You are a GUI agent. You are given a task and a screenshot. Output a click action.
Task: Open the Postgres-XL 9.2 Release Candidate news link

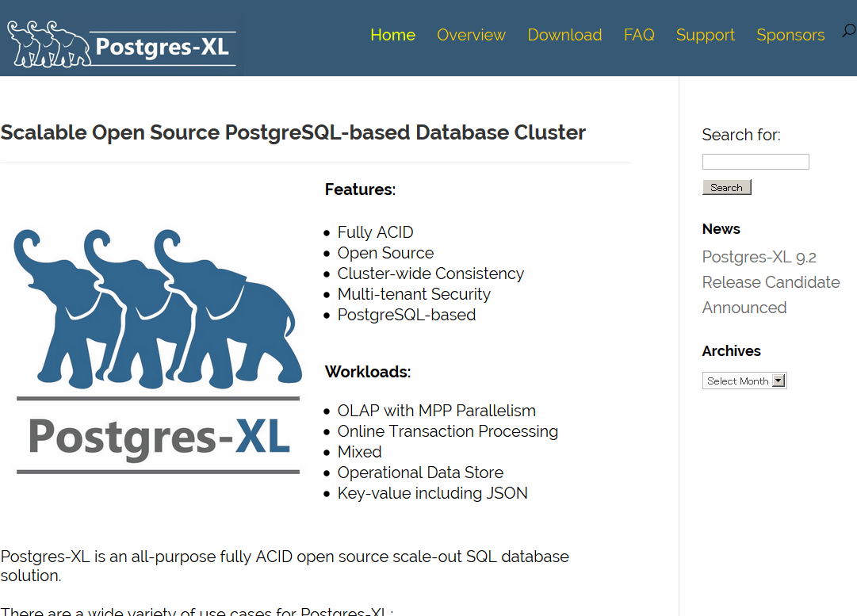point(771,282)
